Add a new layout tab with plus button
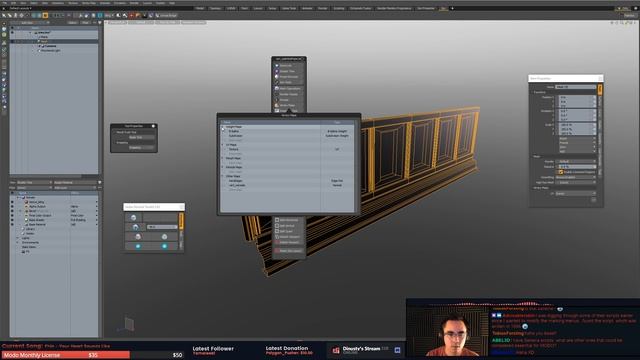Viewport: 640px width, 360px height. 452,8
